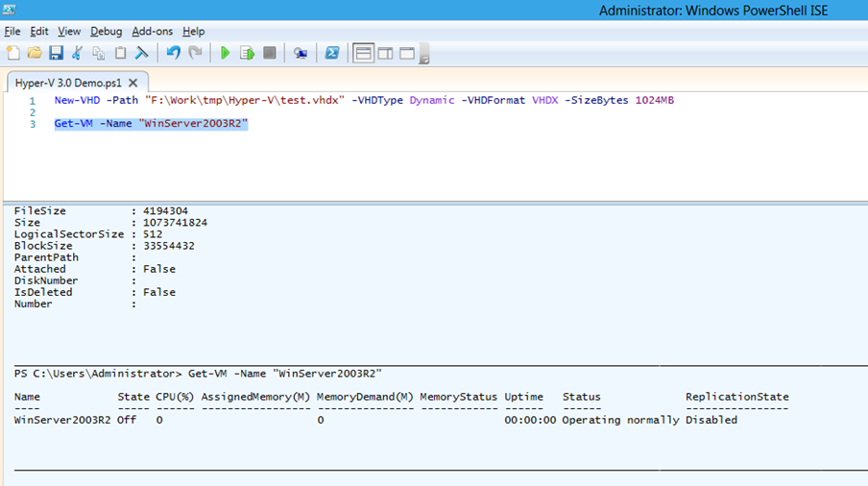This screenshot has height=486, width=868.
Task: Run script with the green play button
Action: click(225, 53)
